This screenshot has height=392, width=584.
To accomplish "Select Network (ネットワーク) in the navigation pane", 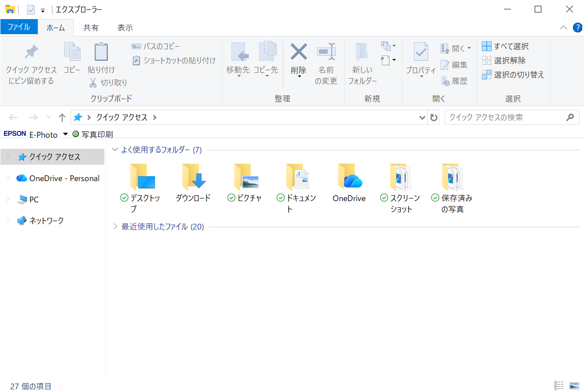I will [x=46, y=221].
